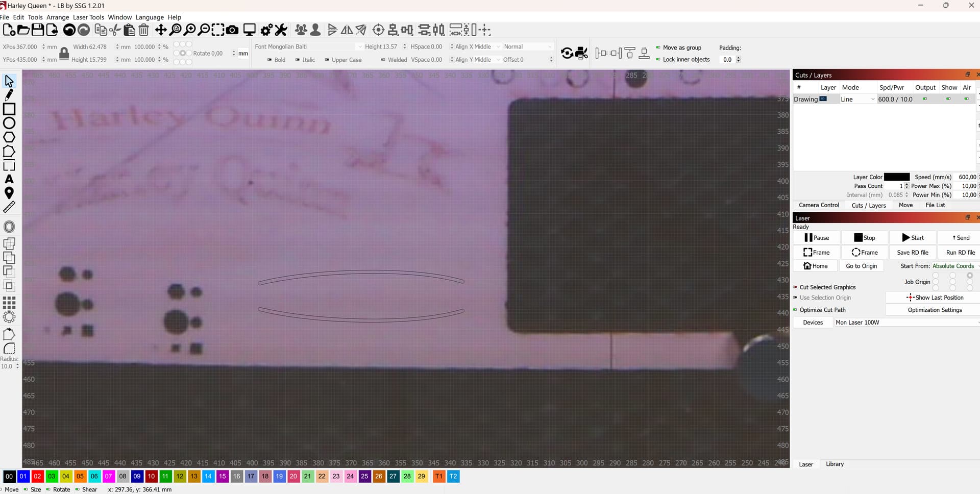980x494 pixels.
Task: Toggle the aspect ratio lock icon
Action: [64, 53]
